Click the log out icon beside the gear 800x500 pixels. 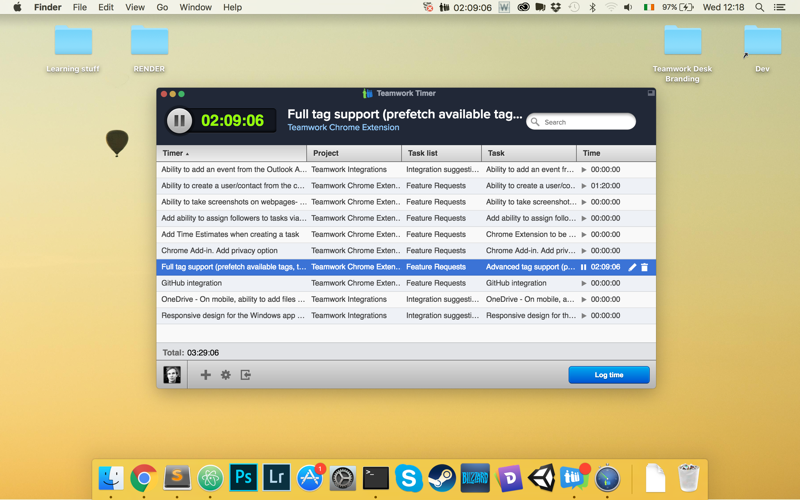tap(245, 375)
